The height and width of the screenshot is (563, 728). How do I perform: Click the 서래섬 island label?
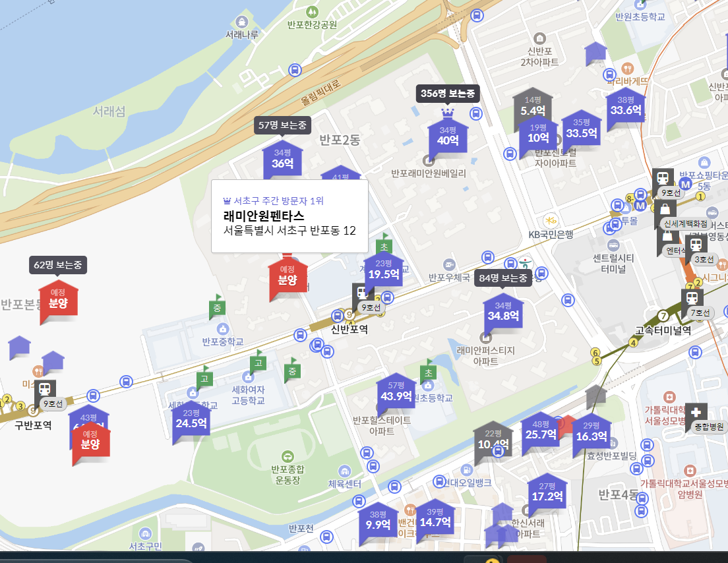point(109,111)
